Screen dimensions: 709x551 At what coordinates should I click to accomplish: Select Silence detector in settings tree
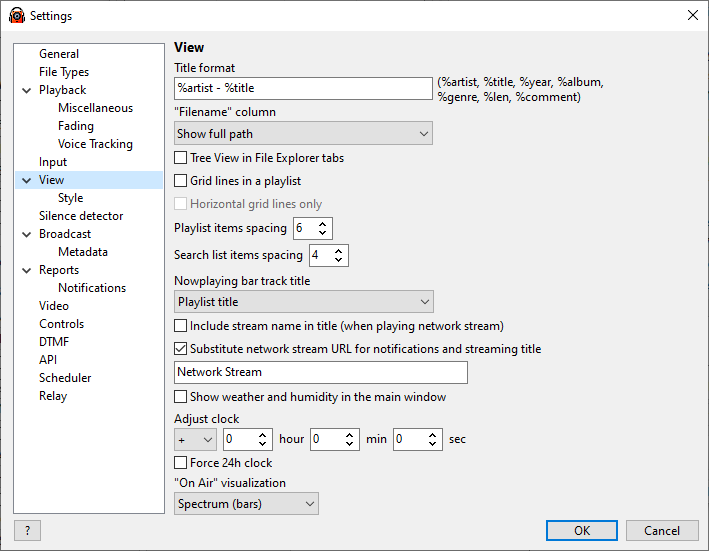pyautogui.click(x=81, y=216)
